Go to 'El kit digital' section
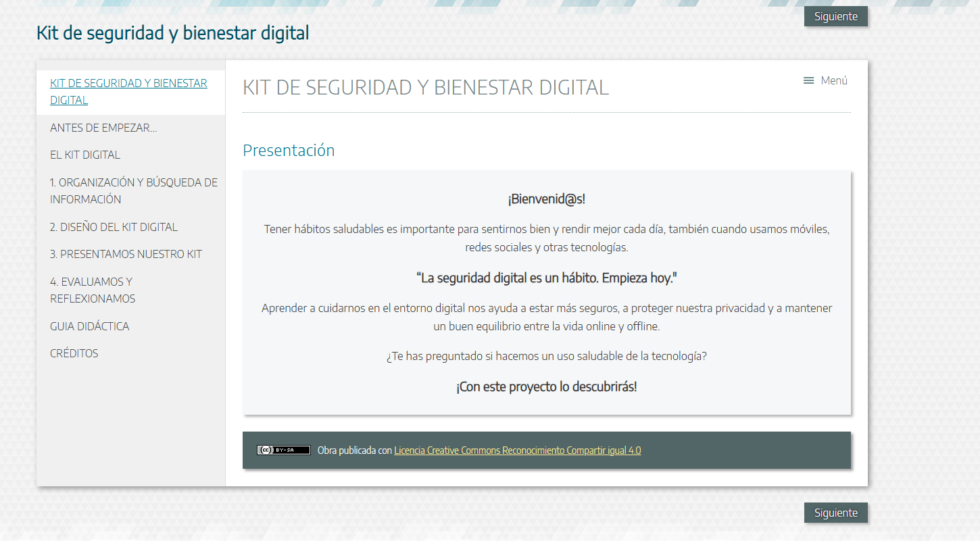The image size is (980, 541). (85, 155)
